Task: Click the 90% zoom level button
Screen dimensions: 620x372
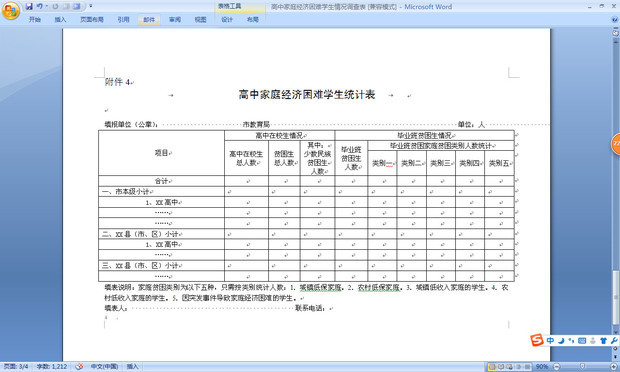Action: [x=542, y=367]
